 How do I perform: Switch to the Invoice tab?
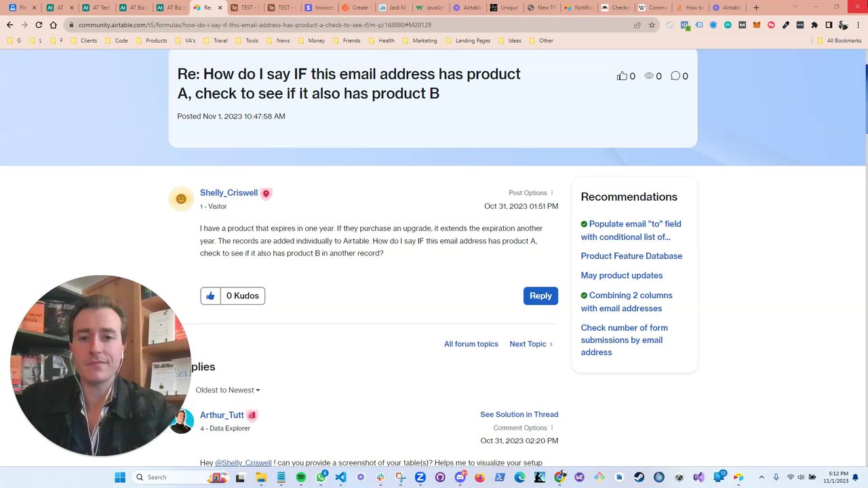click(x=319, y=7)
